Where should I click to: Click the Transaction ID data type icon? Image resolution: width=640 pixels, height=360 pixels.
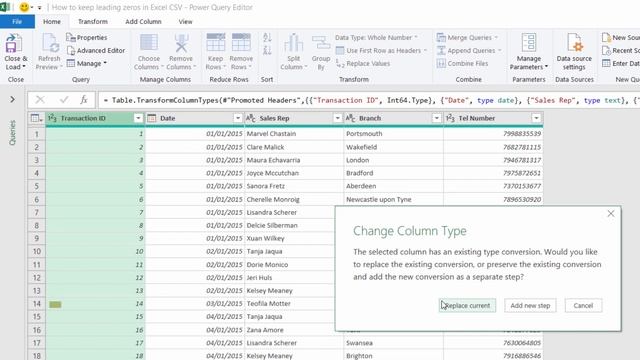click(x=52, y=118)
